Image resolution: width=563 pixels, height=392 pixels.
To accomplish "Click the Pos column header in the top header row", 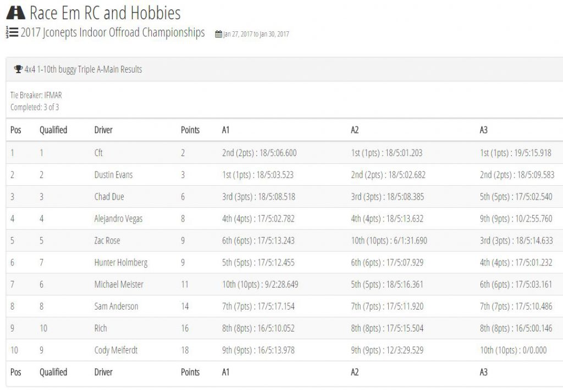I will pos(16,130).
